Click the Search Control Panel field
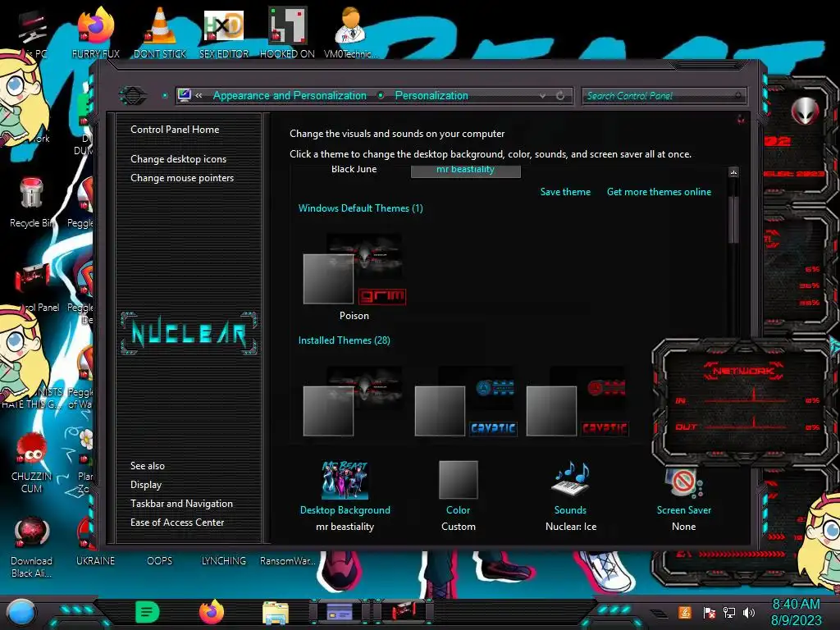Image resolution: width=840 pixels, height=630 pixels. [x=664, y=96]
